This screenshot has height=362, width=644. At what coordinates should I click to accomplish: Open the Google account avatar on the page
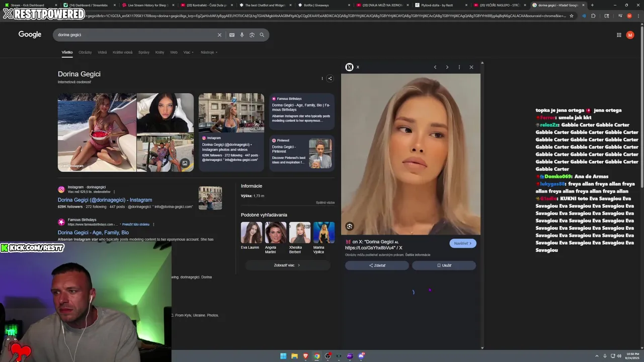630,35
